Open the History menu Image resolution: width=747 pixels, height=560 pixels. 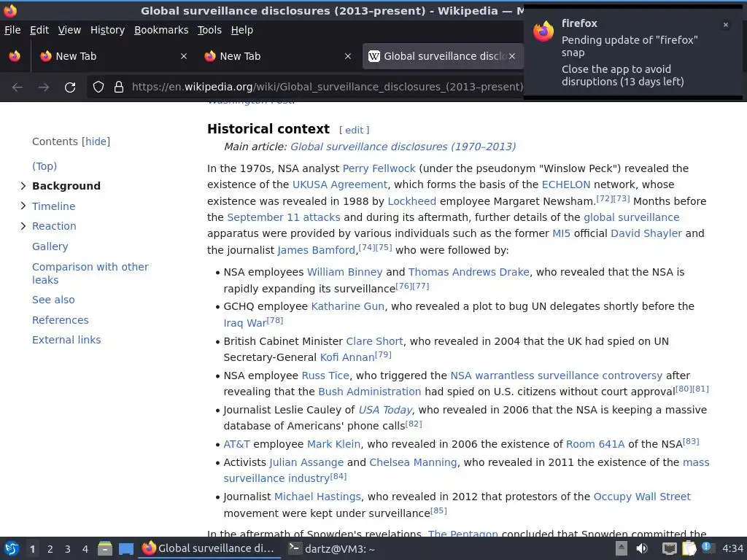pyautogui.click(x=107, y=30)
